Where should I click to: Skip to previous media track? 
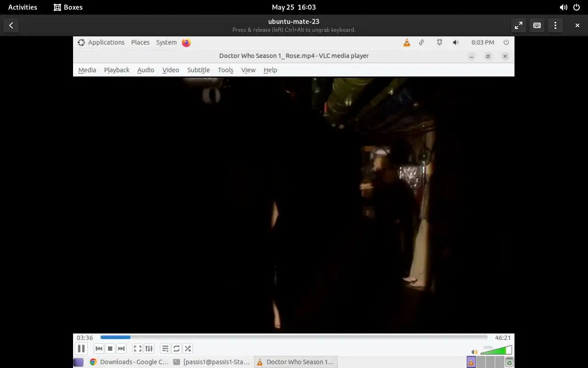pyautogui.click(x=99, y=349)
